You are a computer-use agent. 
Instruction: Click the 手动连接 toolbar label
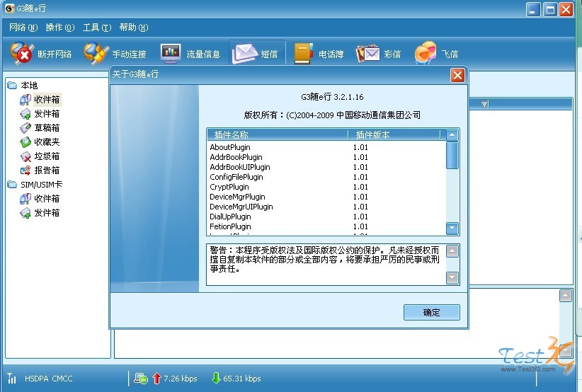(x=129, y=54)
